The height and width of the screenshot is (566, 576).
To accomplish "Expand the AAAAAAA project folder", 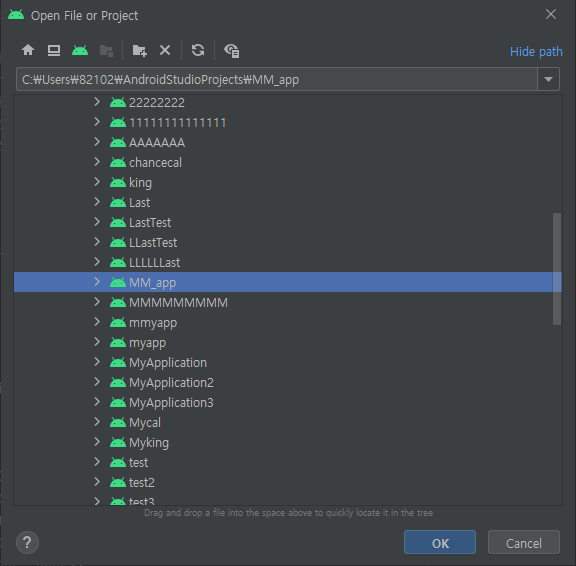I will click(97, 142).
